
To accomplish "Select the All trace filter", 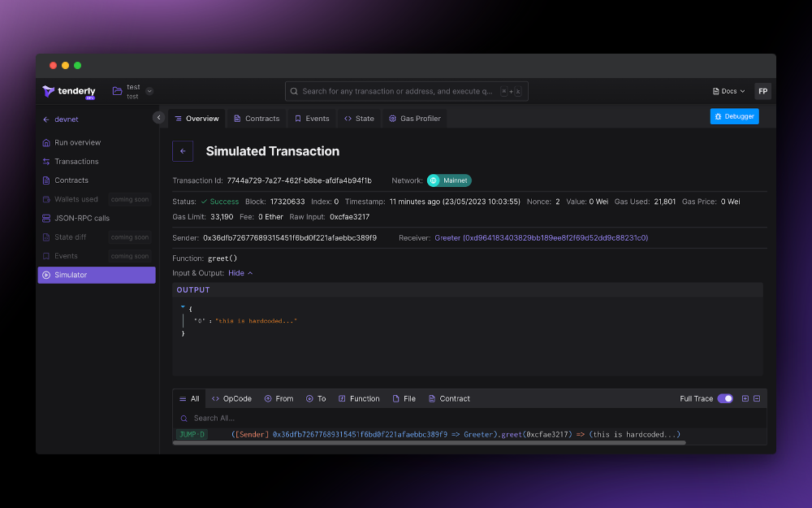I will 189,398.
